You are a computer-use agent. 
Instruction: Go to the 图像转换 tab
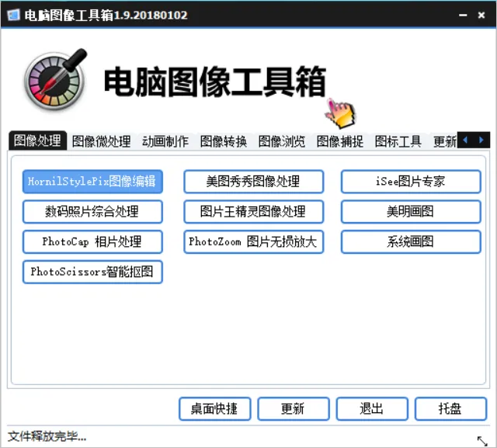(224, 141)
